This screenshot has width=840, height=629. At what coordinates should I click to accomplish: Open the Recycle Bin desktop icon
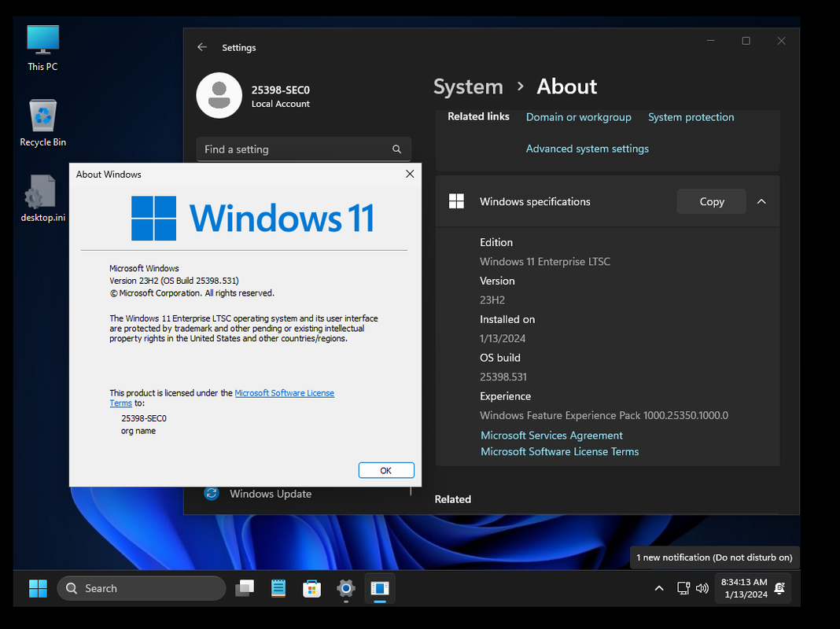tap(42, 123)
